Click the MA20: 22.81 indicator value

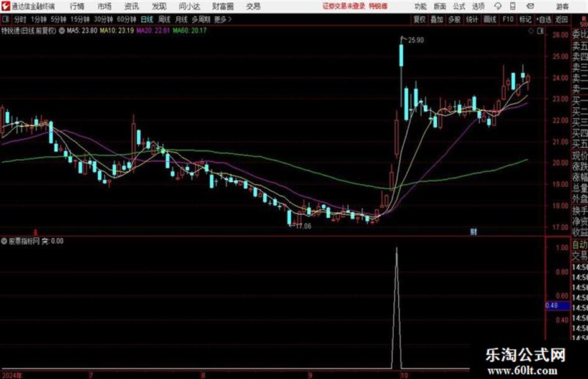click(x=153, y=30)
